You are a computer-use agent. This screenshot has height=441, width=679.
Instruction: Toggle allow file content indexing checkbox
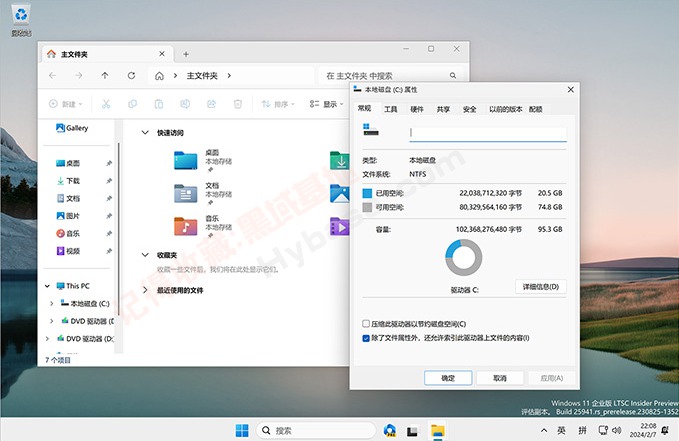coord(366,338)
